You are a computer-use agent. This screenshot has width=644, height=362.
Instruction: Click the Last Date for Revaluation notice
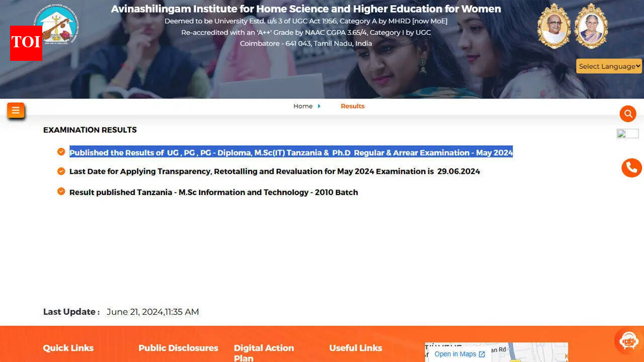click(x=275, y=171)
